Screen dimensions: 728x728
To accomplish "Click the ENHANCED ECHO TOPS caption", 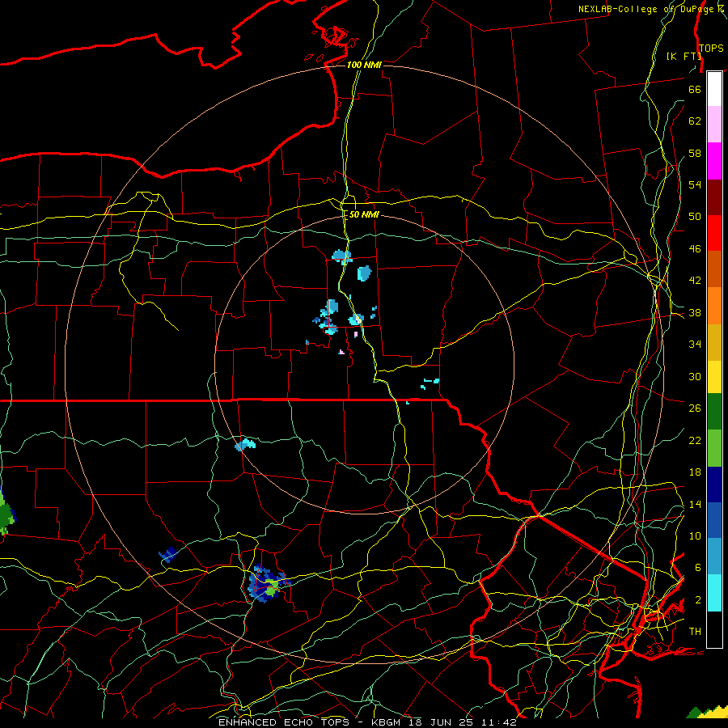I will tap(287, 722).
